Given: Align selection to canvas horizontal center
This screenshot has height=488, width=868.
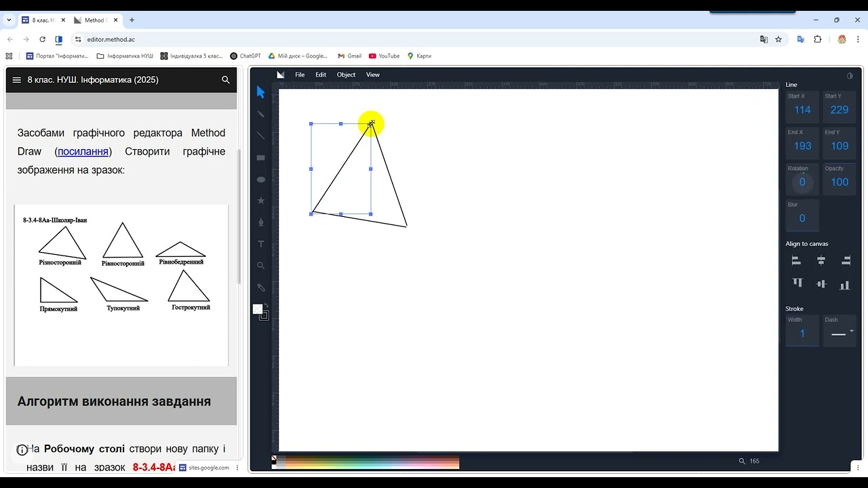Looking at the screenshot, I should [821, 260].
